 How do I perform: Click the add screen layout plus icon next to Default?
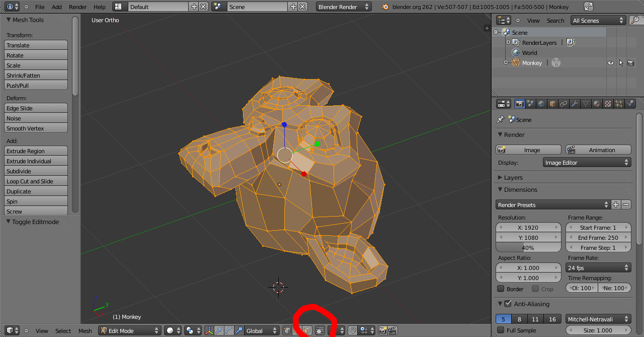pos(194,7)
